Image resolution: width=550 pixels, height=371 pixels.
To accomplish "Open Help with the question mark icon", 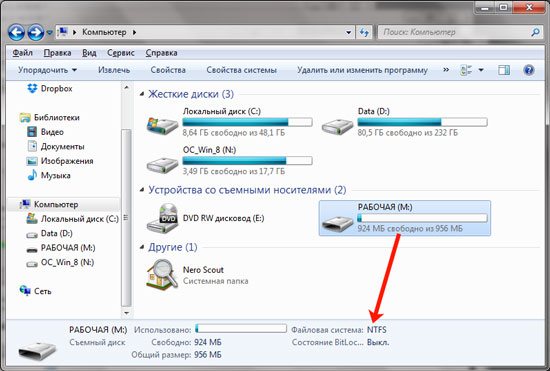I will pos(529,70).
